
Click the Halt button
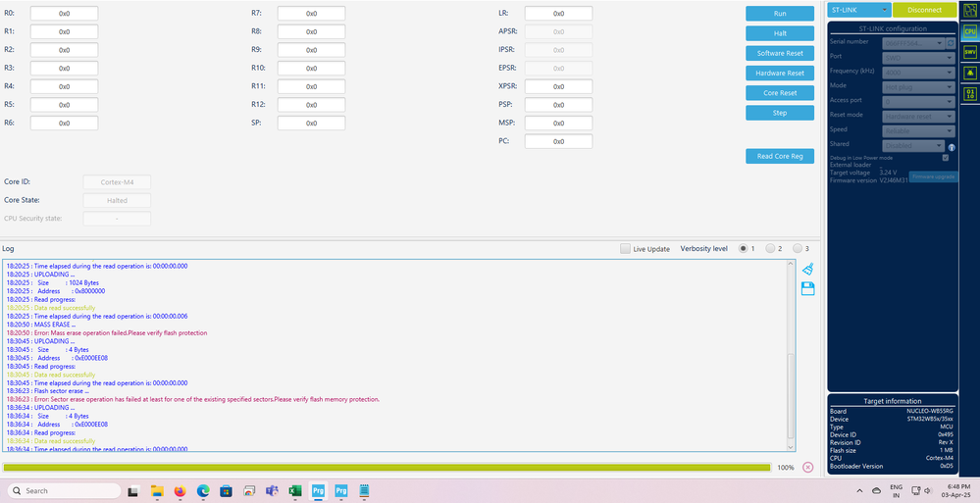click(780, 33)
